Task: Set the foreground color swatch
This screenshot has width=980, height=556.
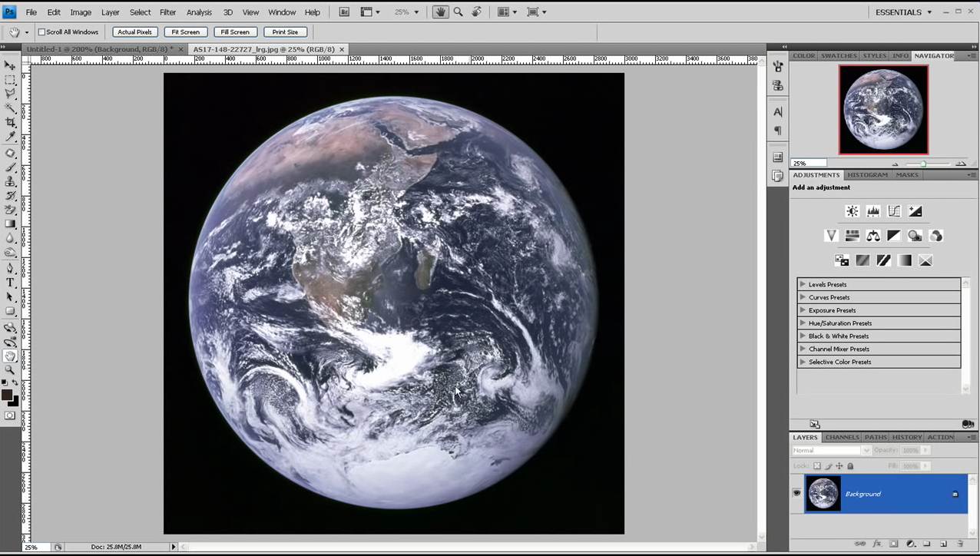Action: [x=9, y=394]
